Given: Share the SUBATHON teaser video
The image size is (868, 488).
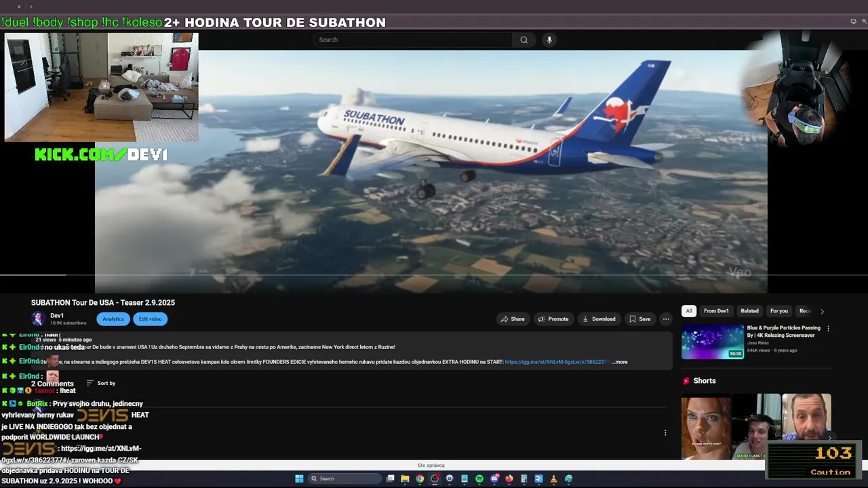Looking at the screenshot, I should tap(513, 319).
